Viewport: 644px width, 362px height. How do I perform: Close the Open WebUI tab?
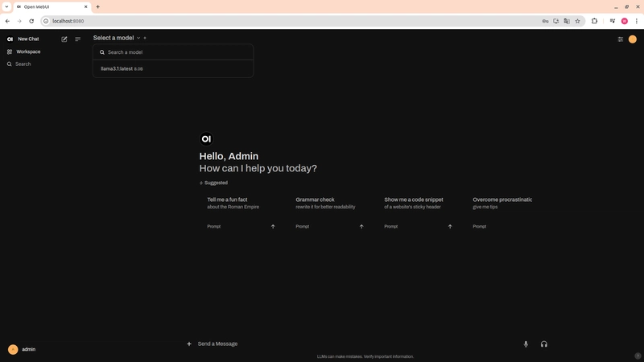[x=86, y=6]
